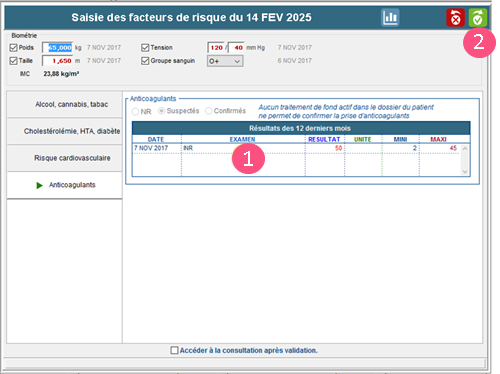Click the IMC value 23,88 kg/m²
The image size is (500, 374).
[x=61, y=74]
